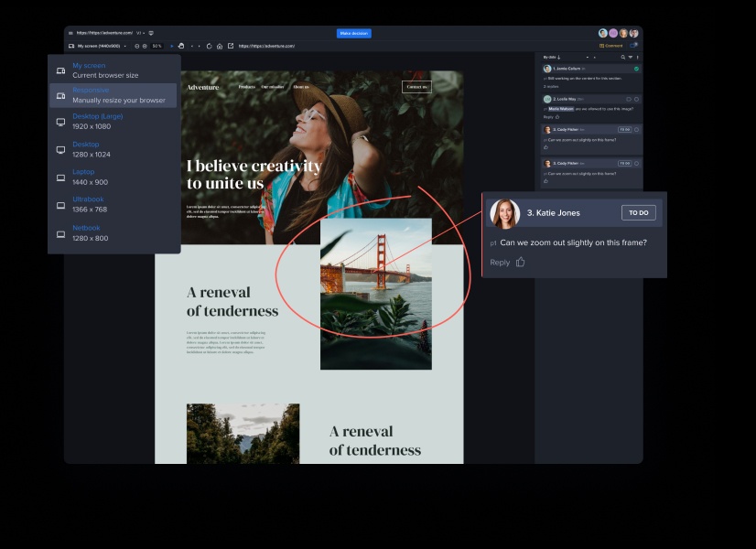
Task: Click Products in the website navigation
Action: pos(246,87)
